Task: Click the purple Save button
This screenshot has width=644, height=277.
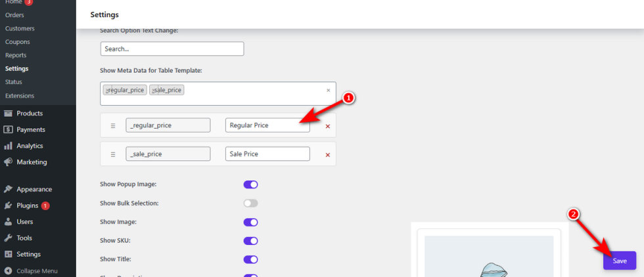Action: tap(620, 261)
